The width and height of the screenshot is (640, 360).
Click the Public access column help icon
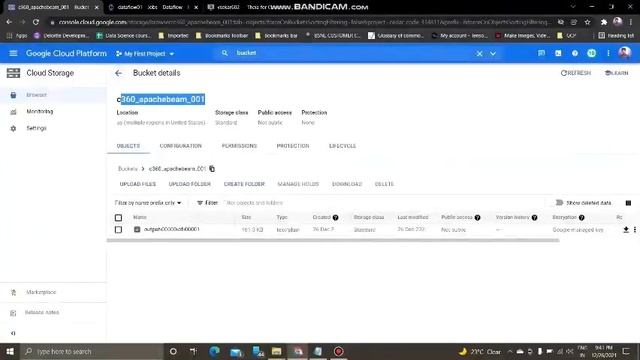click(478, 218)
